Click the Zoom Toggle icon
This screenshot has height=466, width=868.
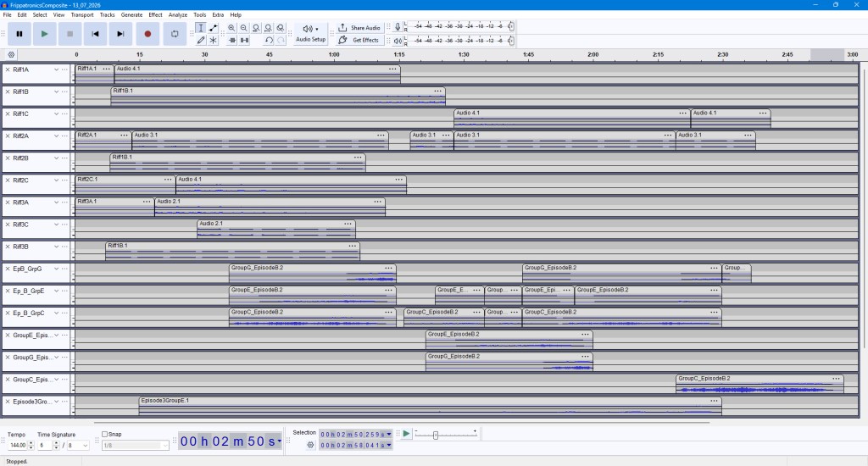(x=281, y=28)
